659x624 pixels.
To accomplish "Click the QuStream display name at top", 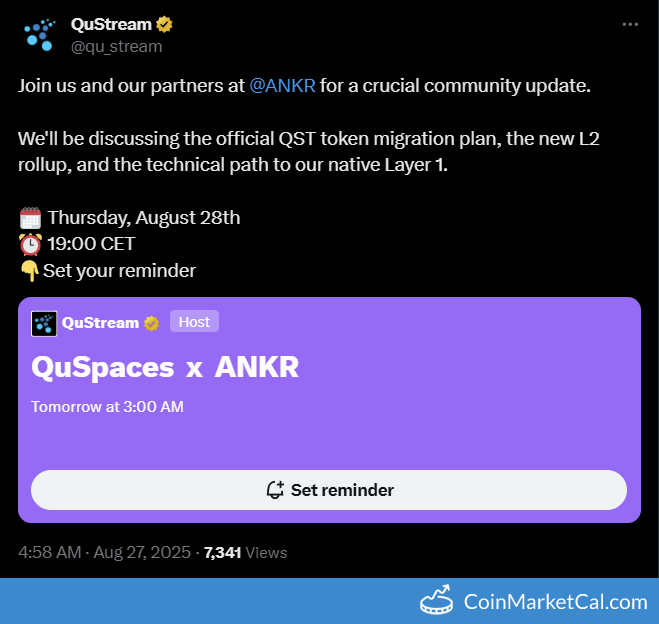I will 111,24.
